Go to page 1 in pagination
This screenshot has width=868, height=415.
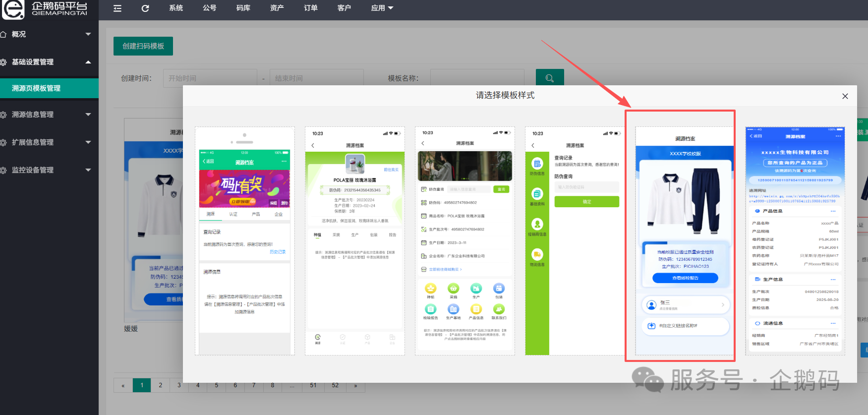[142, 385]
